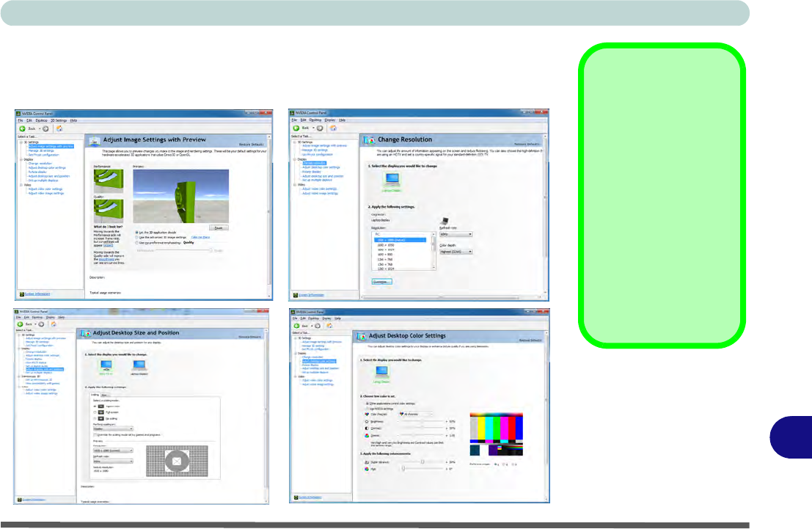Image resolution: width=812 pixels, height=529 pixels.
Task: Open the File menu in the Adjust Image Settings window
Action: coord(21,121)
